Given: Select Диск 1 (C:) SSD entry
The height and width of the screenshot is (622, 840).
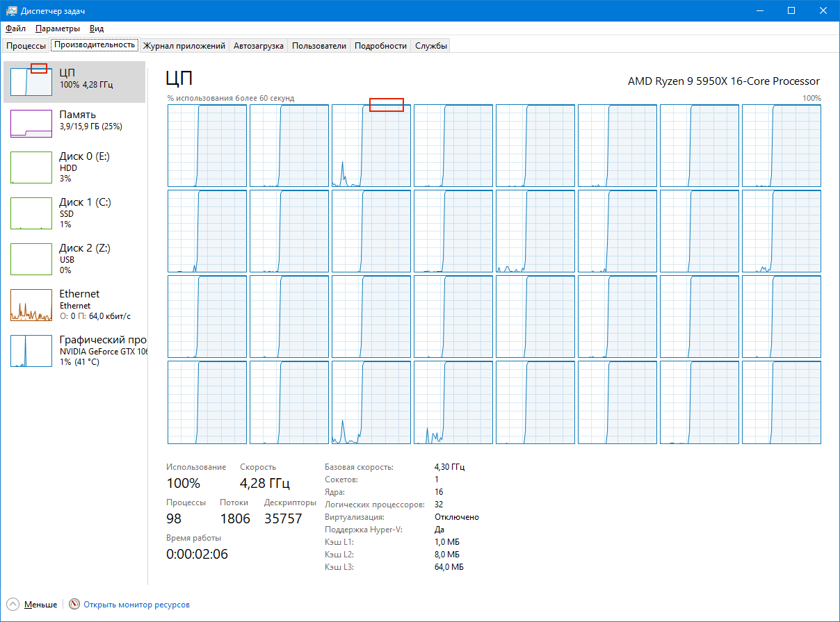Looking at the screenshot, I should coord(75,213).
